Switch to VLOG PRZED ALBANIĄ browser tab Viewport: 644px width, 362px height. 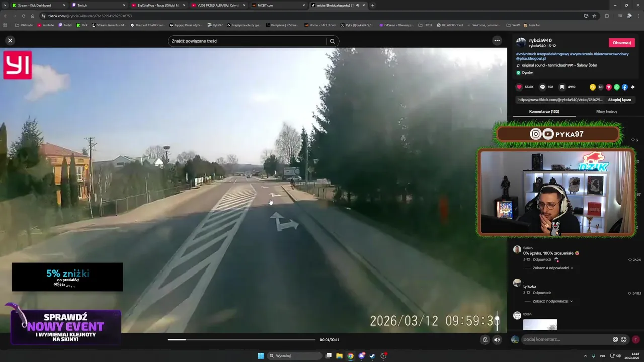pos(218,5)
